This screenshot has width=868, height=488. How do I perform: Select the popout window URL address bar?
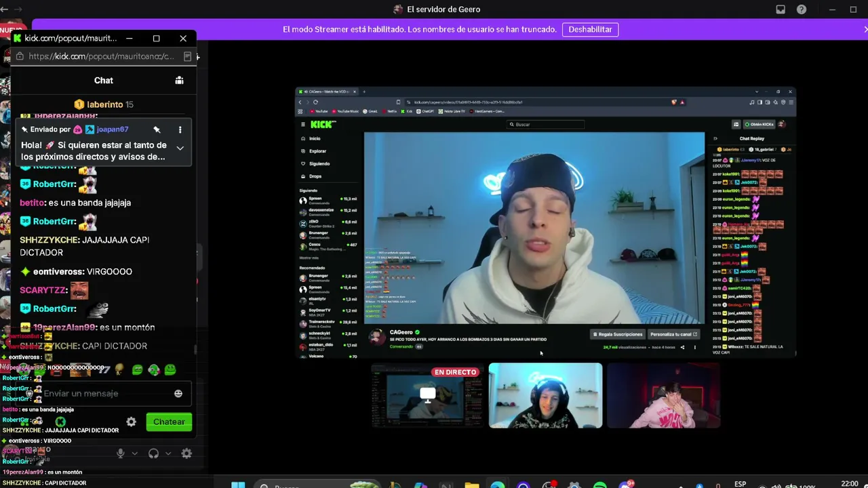102,56
